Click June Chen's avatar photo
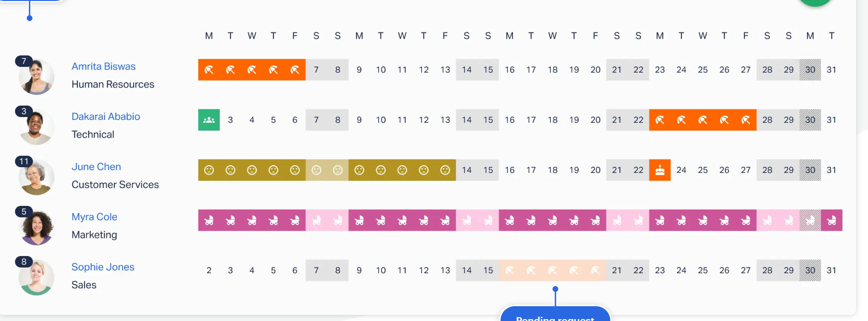 pos(37,177)
